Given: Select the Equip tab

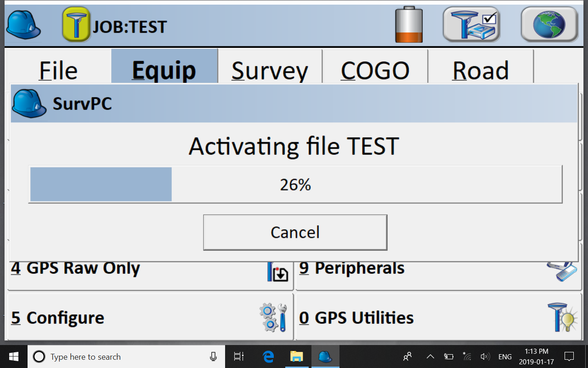Looking at the screenshot, I should click(x=164, y=67).
